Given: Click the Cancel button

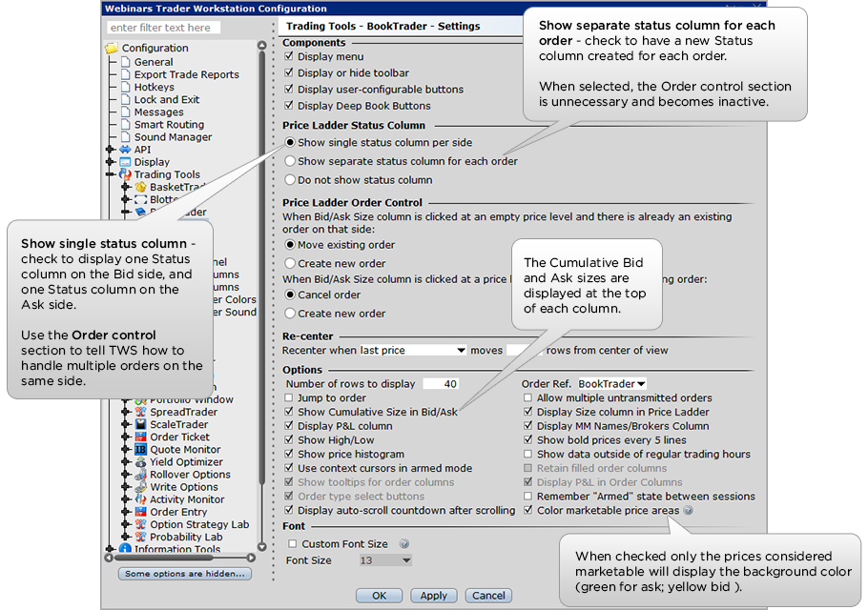Looking at the screenshot, I should coord(488,596).
